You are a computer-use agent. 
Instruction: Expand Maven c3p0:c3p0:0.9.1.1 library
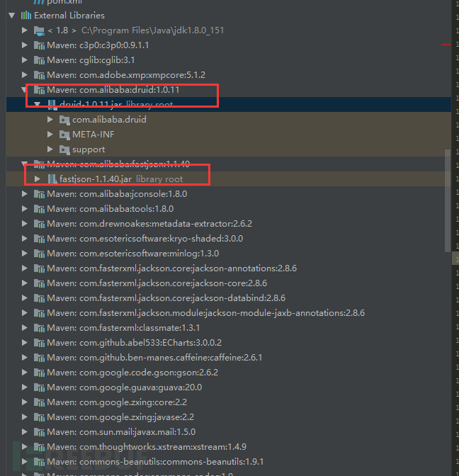[25, 45]
